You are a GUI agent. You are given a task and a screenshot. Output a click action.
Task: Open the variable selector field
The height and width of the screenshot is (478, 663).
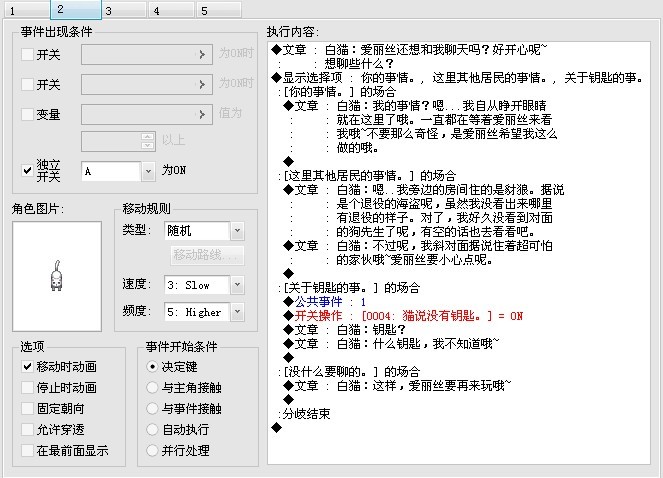pyautogui.click(x=147, y=114)
